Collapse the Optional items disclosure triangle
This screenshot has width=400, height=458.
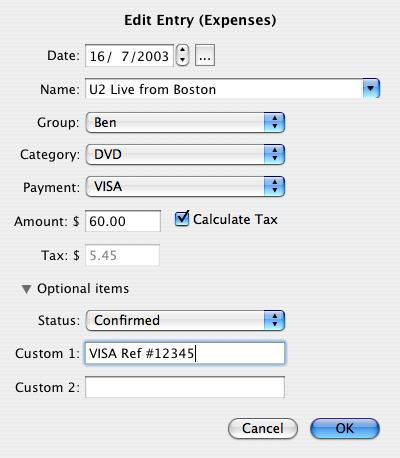(26, 289)
